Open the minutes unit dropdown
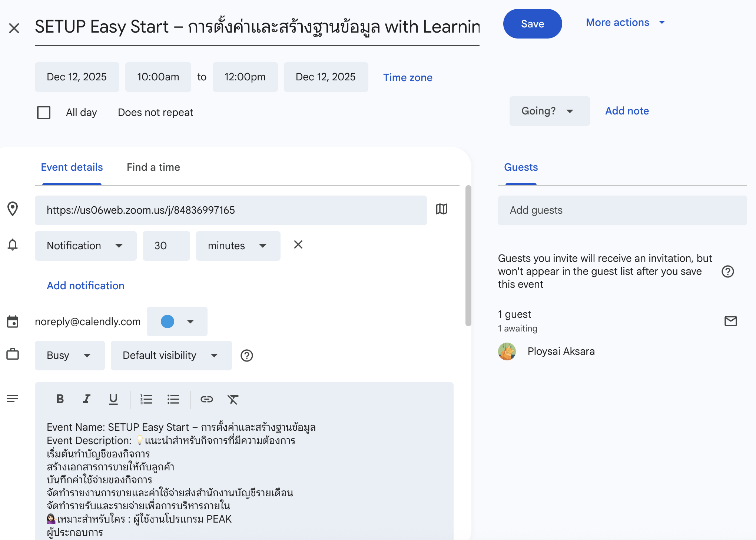This screenshot has height=540, width=756. [x=238, y=246]
